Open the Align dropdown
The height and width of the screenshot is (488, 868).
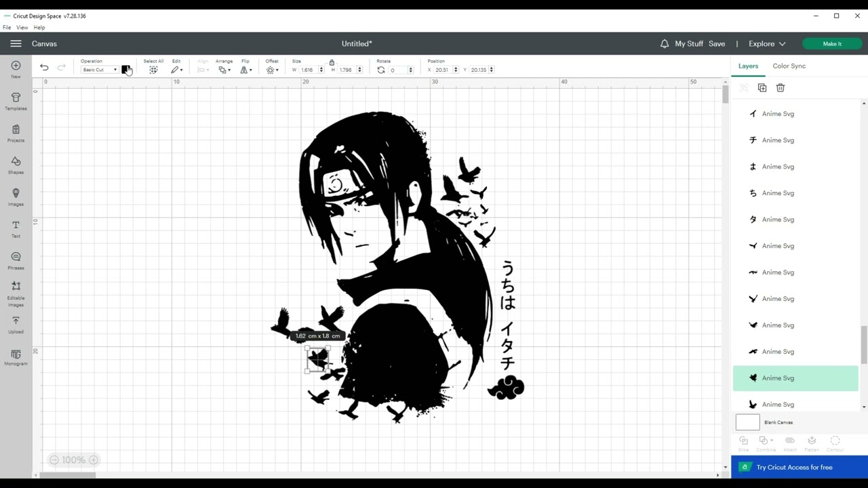[203, 70]
